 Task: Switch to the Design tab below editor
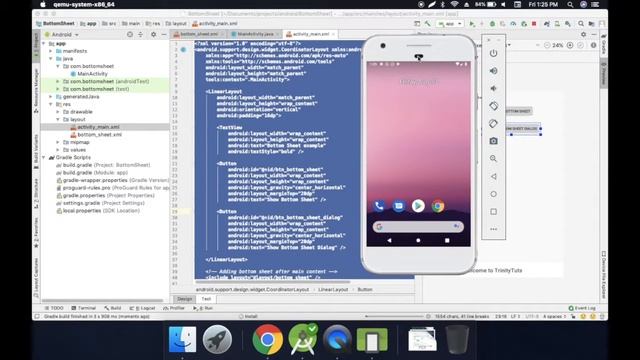[184, 299]
